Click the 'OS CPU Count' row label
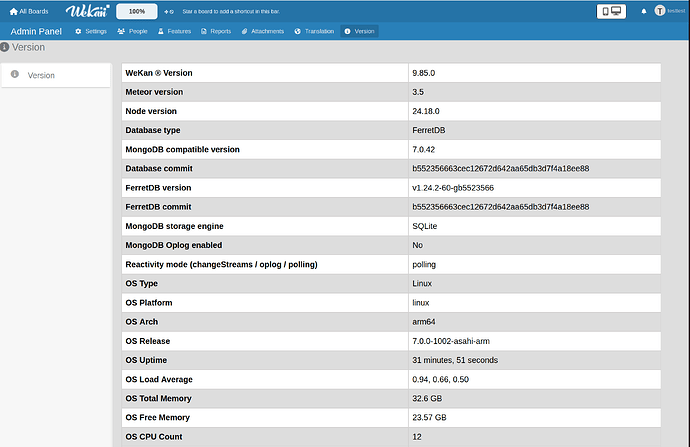 click(154, 436)
